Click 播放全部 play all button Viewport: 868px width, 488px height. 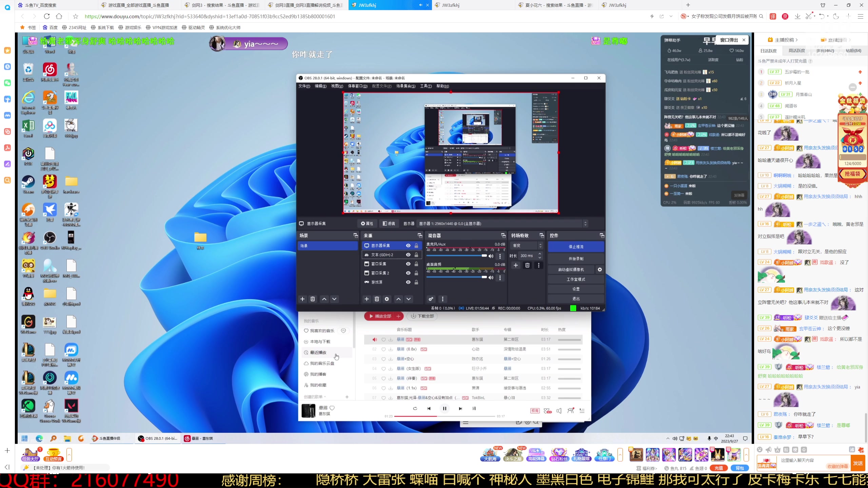click(380, 316)
